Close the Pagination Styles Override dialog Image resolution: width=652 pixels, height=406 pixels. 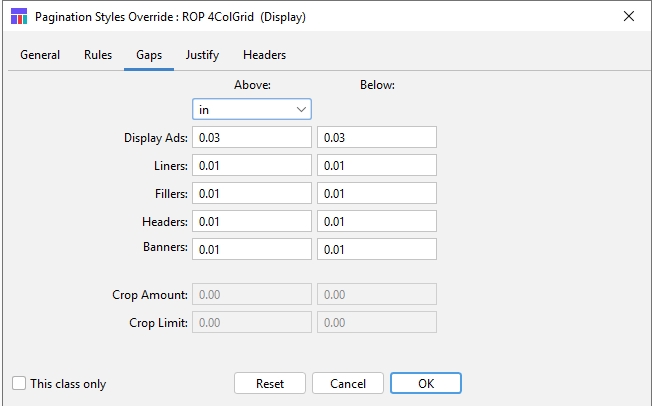(x=628, y=16)
